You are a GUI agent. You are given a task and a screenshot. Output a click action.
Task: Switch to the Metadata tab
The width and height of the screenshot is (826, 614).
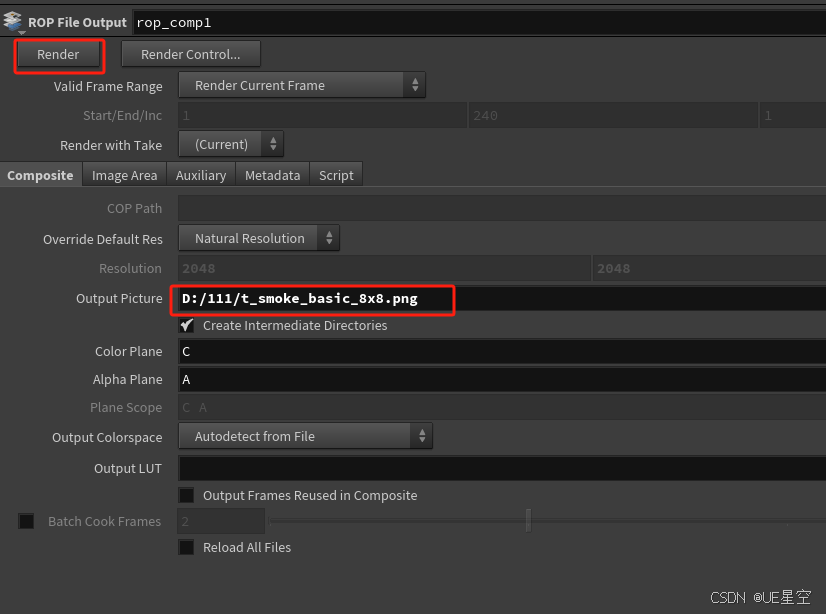point(272,175)
